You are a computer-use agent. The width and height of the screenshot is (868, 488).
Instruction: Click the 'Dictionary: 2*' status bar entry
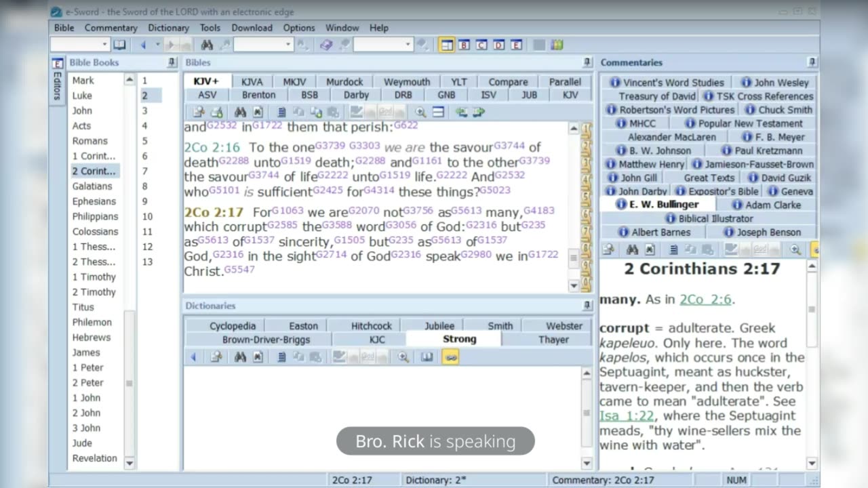click(436, 481)
